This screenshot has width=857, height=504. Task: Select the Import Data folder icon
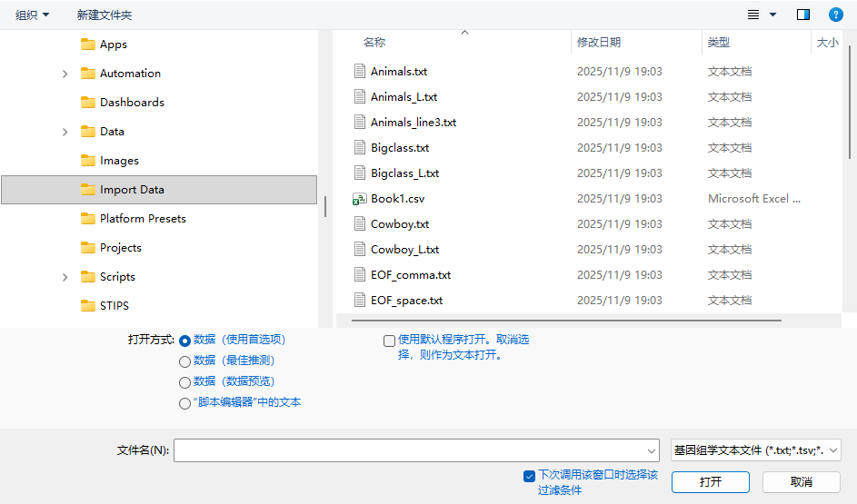pyautogui.click(x=87, y=190)
